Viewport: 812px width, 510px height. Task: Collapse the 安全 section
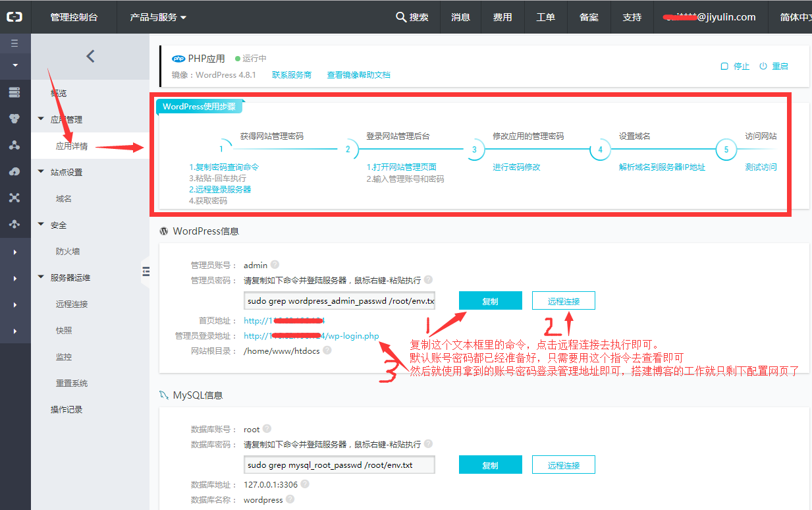41,225
